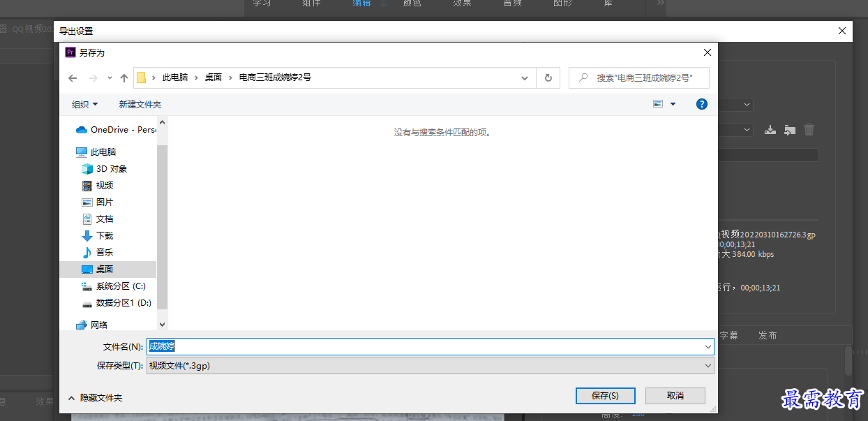This screenshot has height=421, width=868.
Task: Open 视频 folder in sidebar
Action: click(98, 185)
